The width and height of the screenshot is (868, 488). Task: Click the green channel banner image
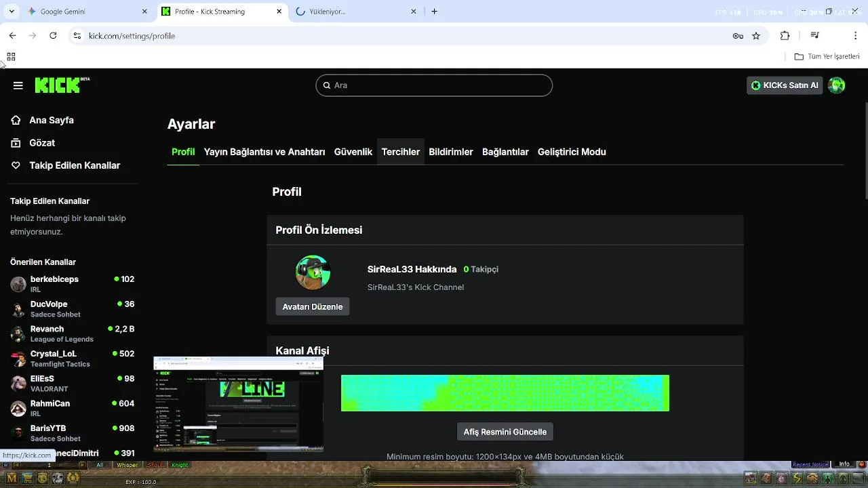(x=505, y=393)
